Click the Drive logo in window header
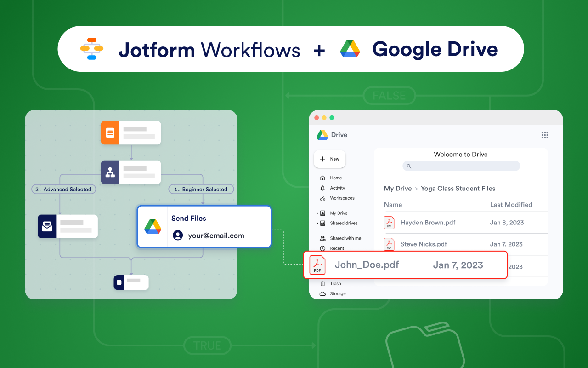The height and width of the screenshot is (368, 588). click(x=322, y=135)
